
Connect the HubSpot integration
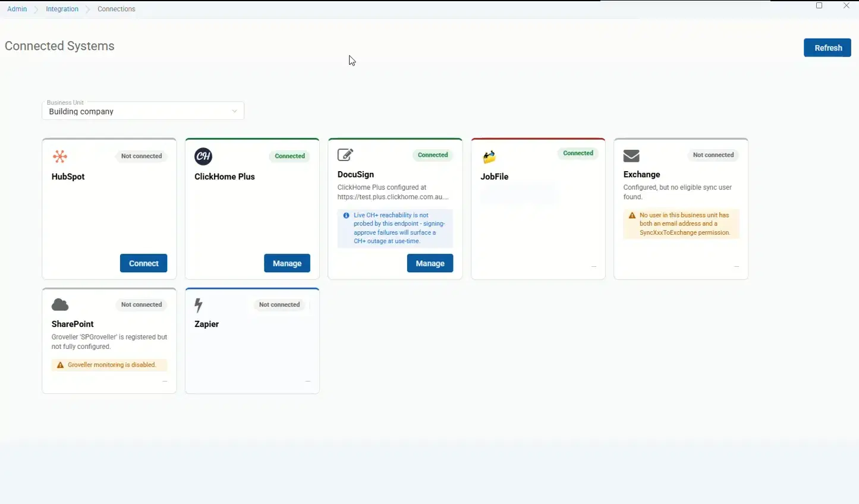(144, 263)
